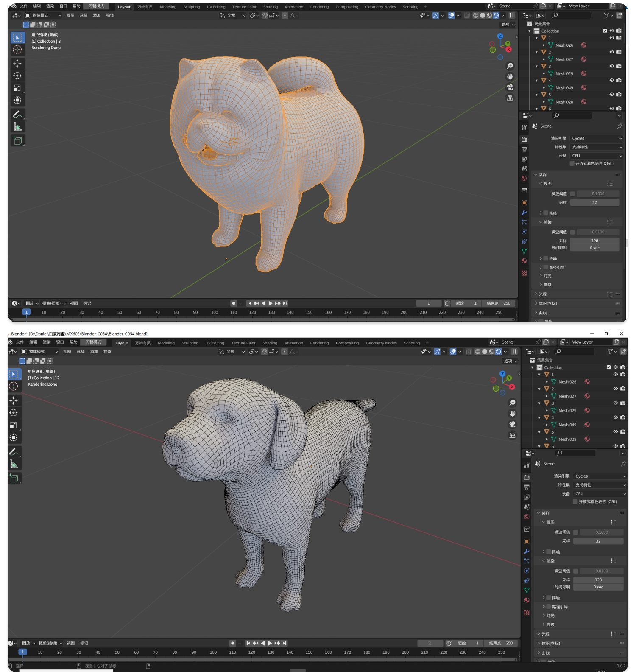636x672 pixels.
Task: Adjust viewport samples 32 field in upper window
Action: click(595, 203)
